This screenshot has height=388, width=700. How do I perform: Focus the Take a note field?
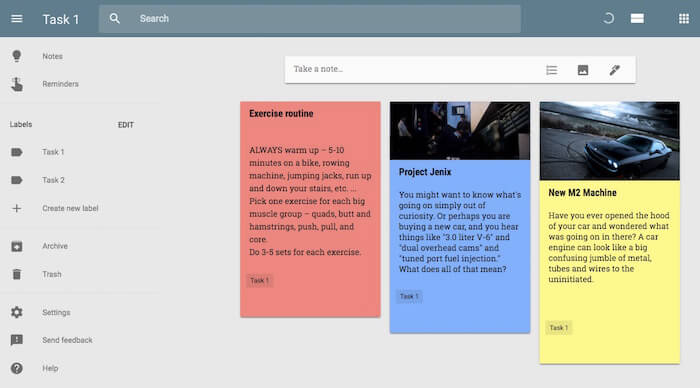pos(411,69)
